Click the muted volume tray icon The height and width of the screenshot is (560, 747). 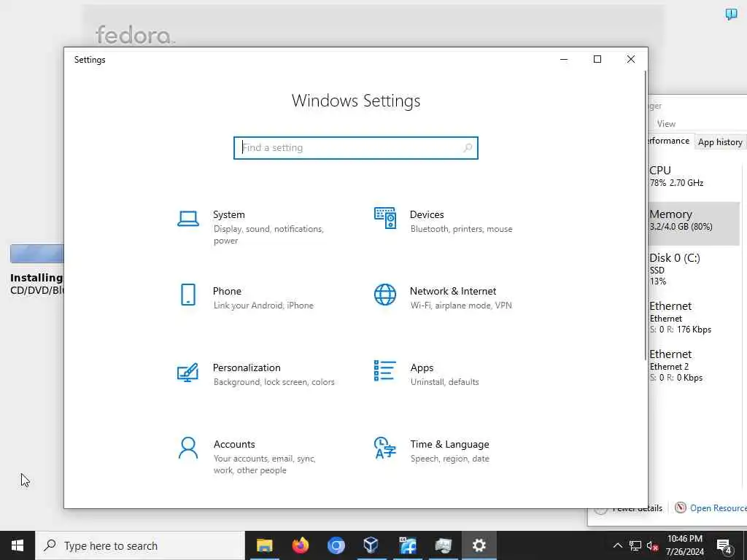pos(653,546)
